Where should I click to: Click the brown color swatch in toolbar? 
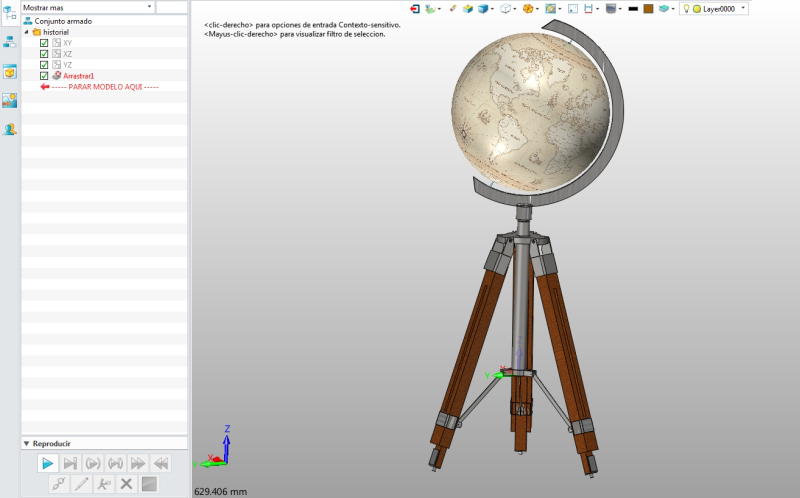pos(648,9)
